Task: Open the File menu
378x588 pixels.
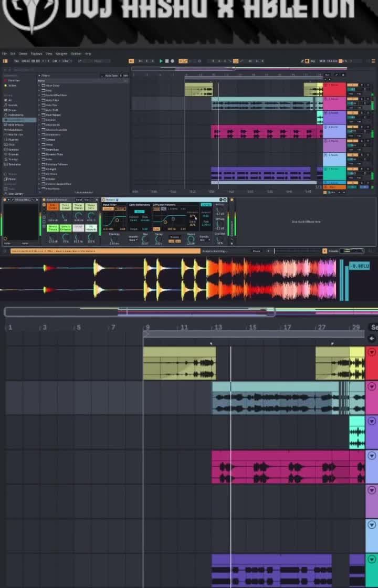Action: pyautogui.click(x=4, y=54)
